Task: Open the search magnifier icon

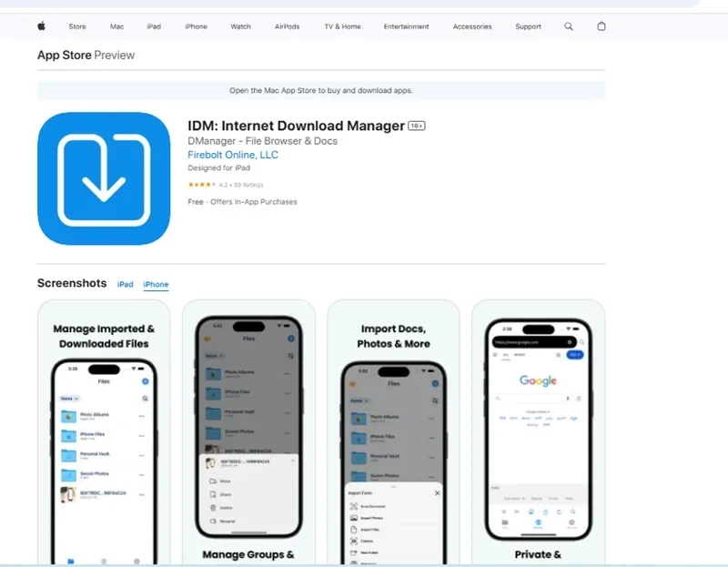Action: [x=568, y=26]
